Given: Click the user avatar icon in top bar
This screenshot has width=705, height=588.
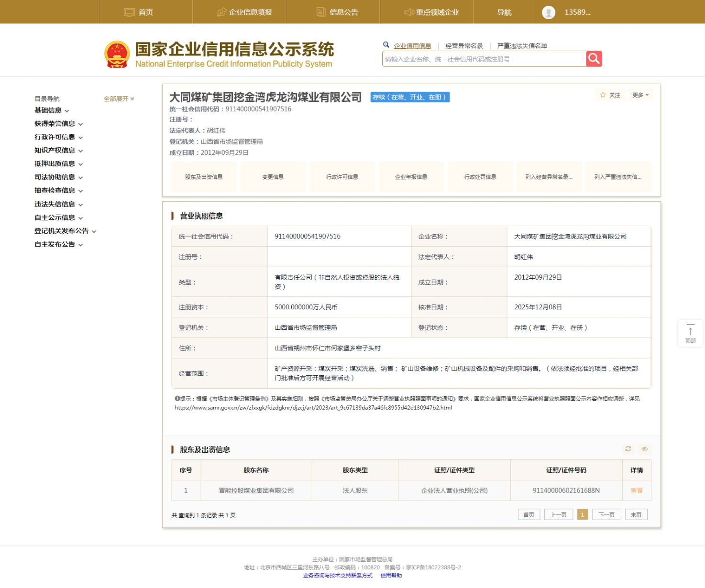Looking at the screenshot, I should click(x=549, y=12).
